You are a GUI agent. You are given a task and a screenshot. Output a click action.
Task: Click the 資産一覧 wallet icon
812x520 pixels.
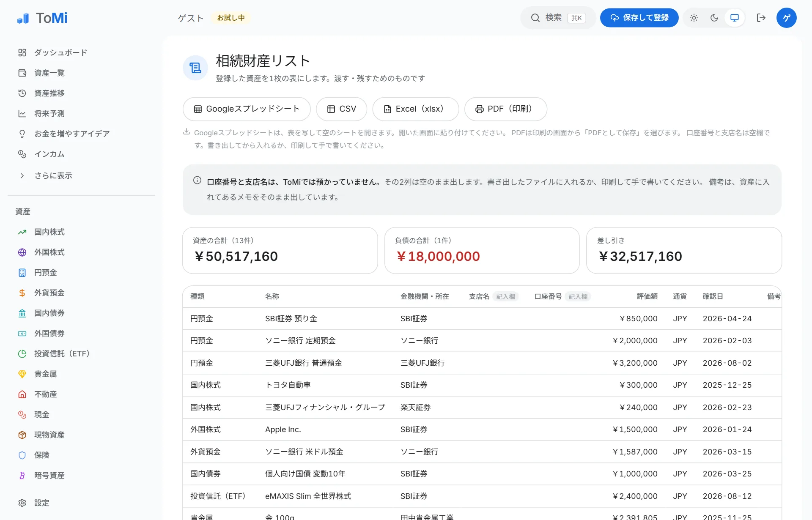(22, 73)
